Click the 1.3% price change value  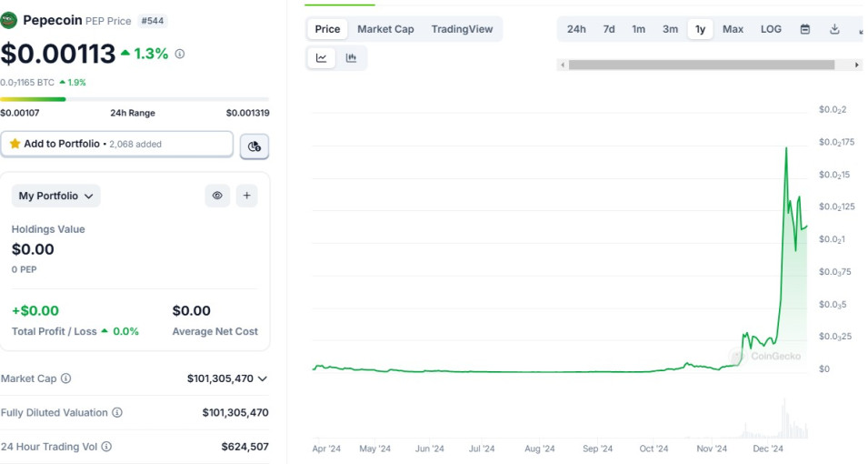pos(151,54)
